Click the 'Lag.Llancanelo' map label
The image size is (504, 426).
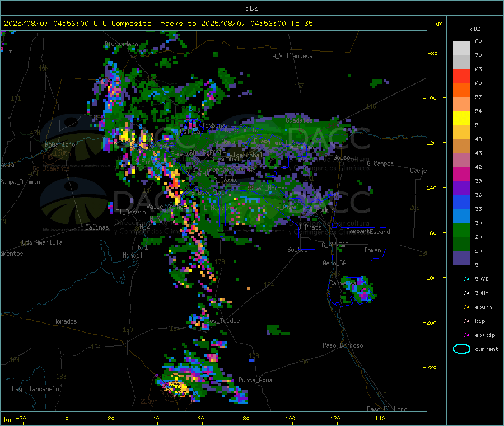point(35,389)
